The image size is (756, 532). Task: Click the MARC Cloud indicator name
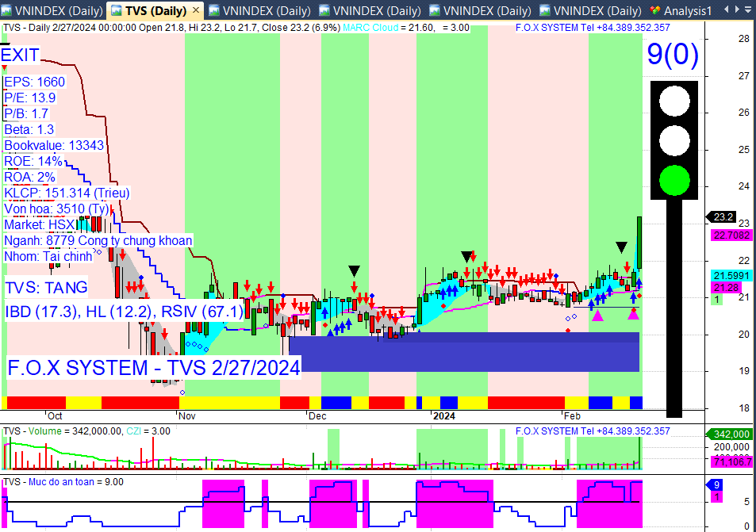pos(370,28)
